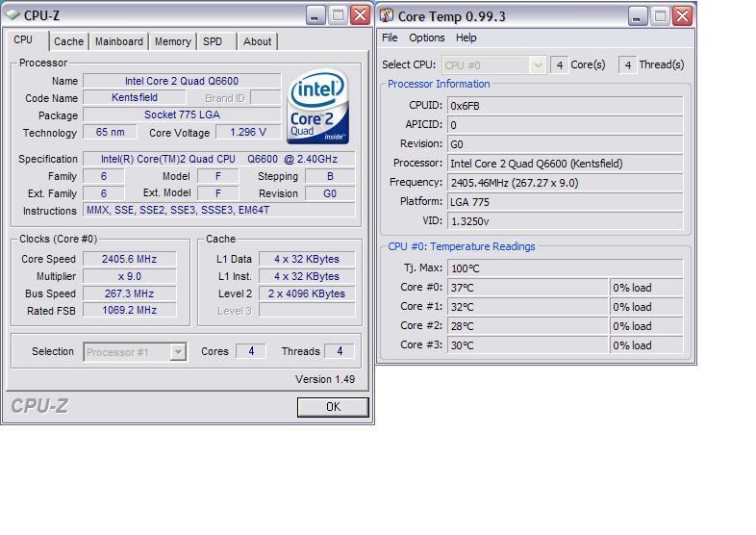Image resolution: width=756 pixels, height=535 pixels.
Task: Click the CPU-Z Revision value 'G0'
Action: [x=330, y=193]
